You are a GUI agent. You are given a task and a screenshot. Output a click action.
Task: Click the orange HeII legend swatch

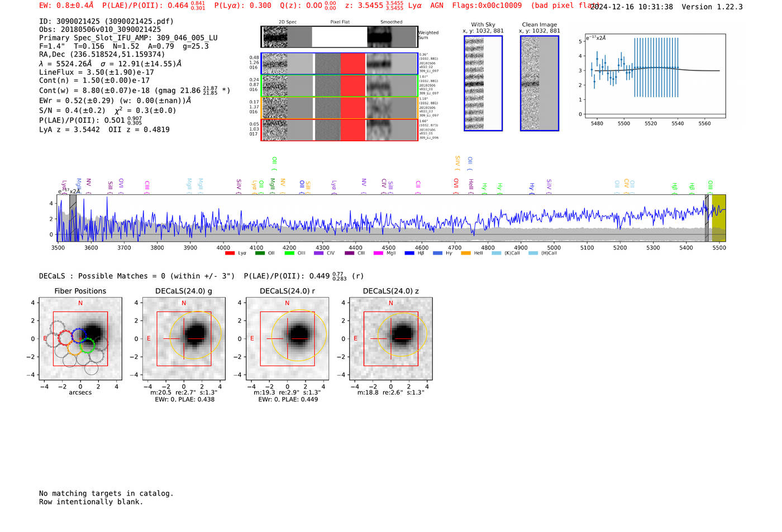(466, 253)
